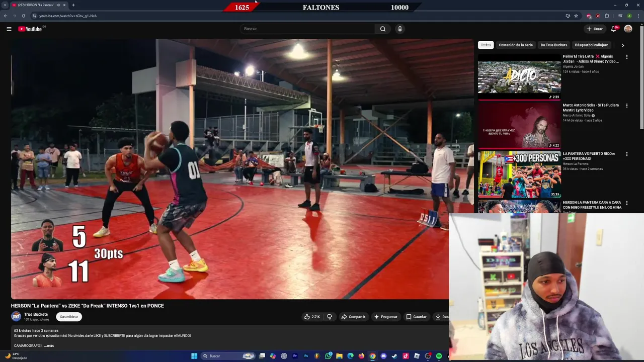Start voice search with the microphone icon

(x=400, y=29)
